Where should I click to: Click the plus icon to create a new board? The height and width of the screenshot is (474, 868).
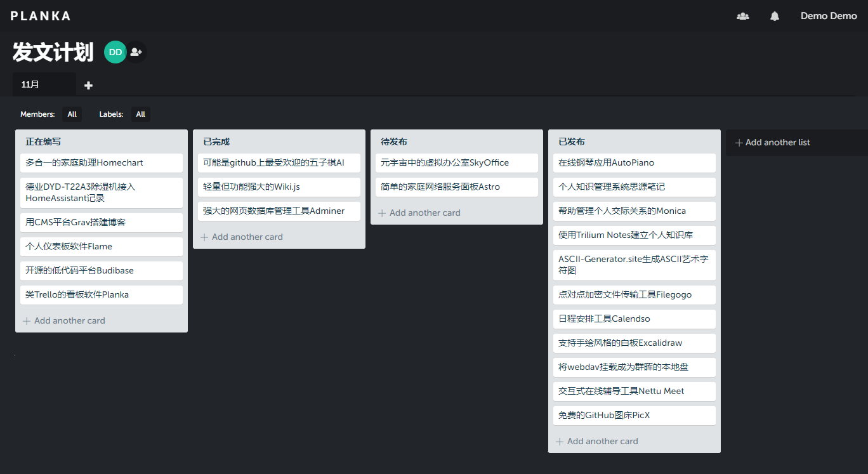point(88,84)
